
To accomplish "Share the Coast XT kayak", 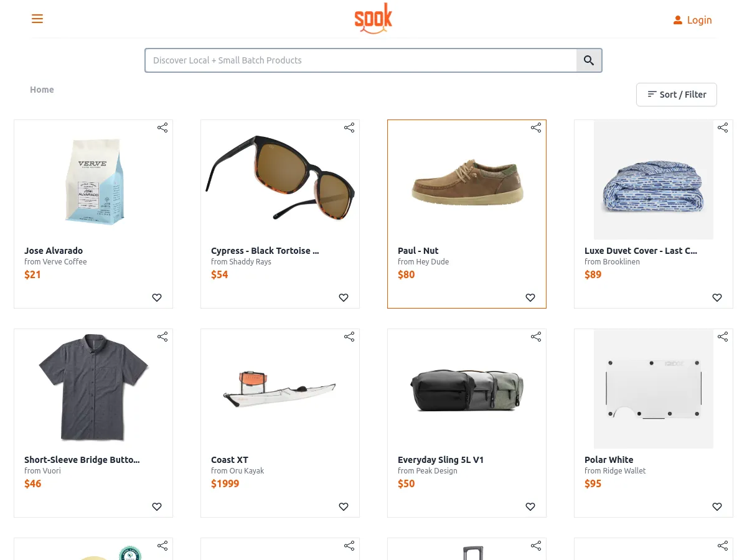I will (349, 337).
